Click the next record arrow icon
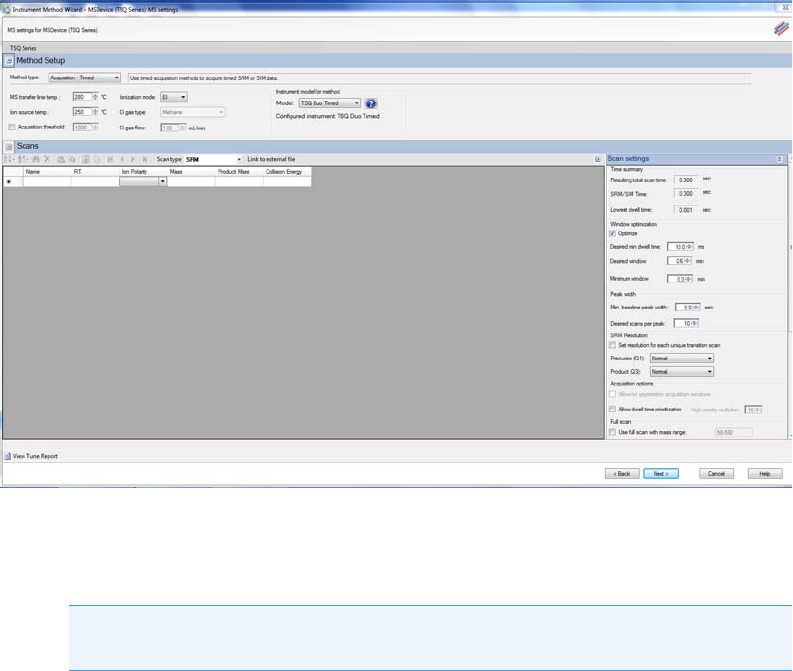Viewport: 793px width, 671px height. 133,159
